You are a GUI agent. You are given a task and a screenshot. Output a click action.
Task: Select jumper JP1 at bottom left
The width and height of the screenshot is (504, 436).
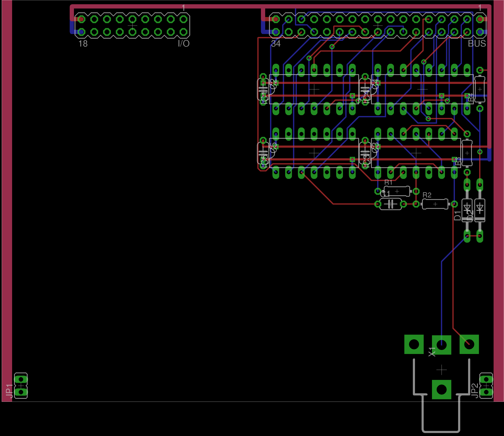click(21, 386)
